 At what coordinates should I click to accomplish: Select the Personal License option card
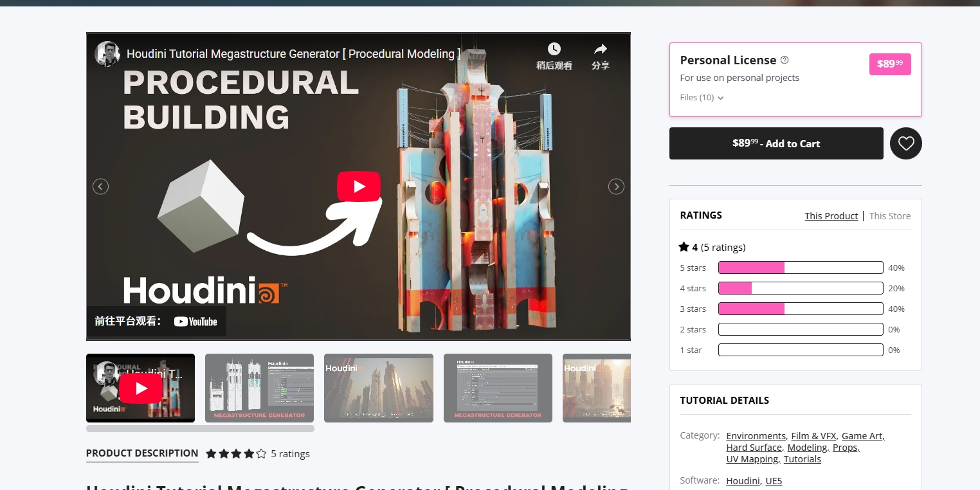(x=795, y=80)
